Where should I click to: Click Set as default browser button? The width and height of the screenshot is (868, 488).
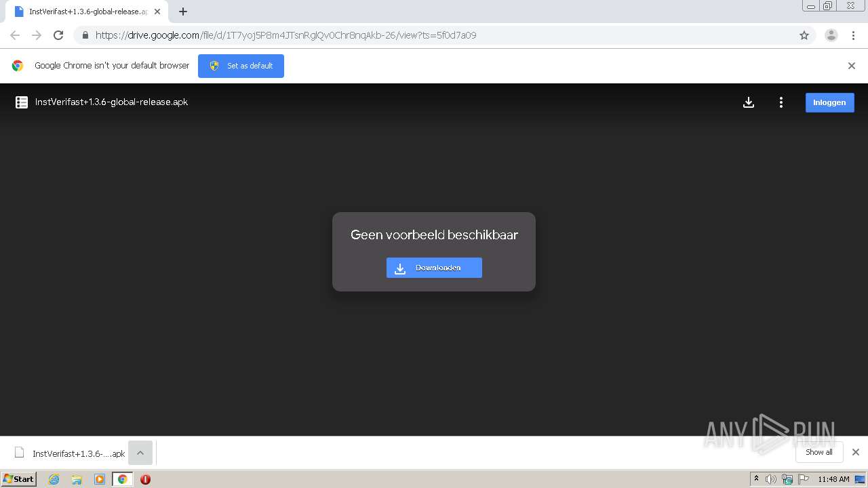241,66
